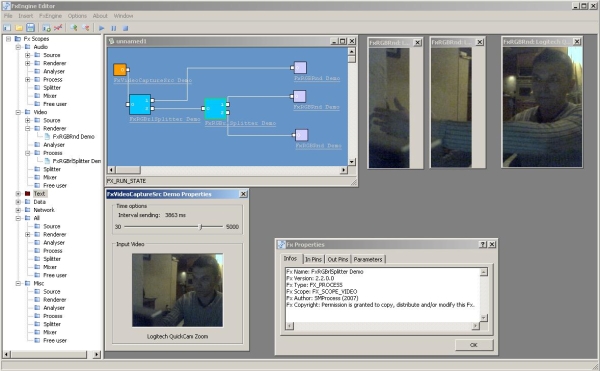600x371 pixels.
Task: Select Analyser under the Audio scope
Action: tap(54, 72)
